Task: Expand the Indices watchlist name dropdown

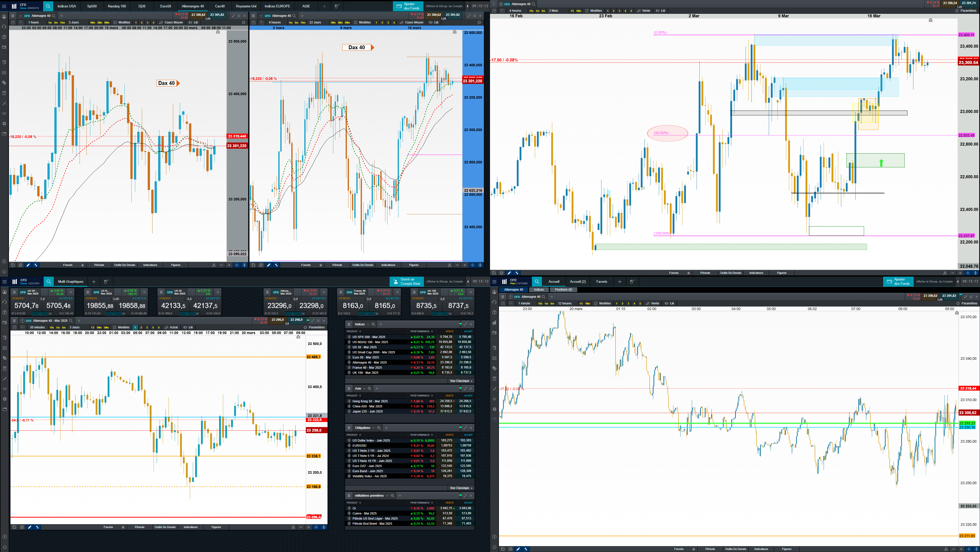Action: [x=368, y=324]
